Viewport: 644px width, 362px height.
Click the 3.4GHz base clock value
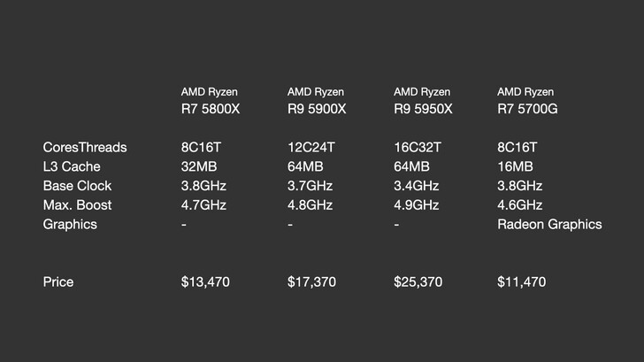[x=416, y=186]
